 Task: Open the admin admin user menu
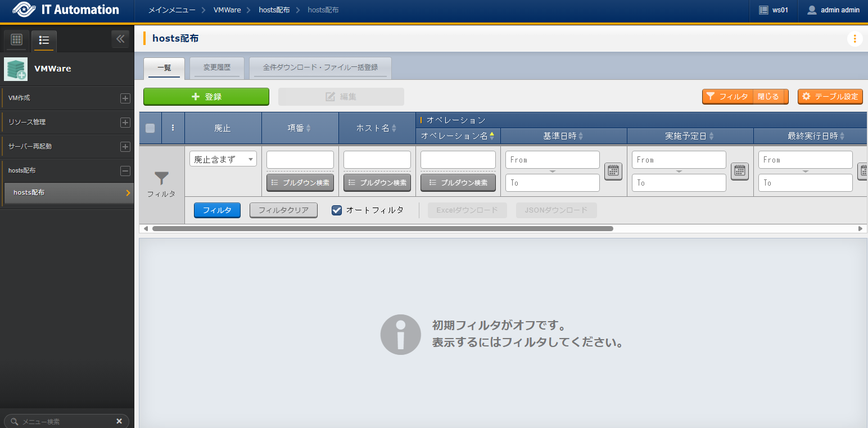point(833,10)
